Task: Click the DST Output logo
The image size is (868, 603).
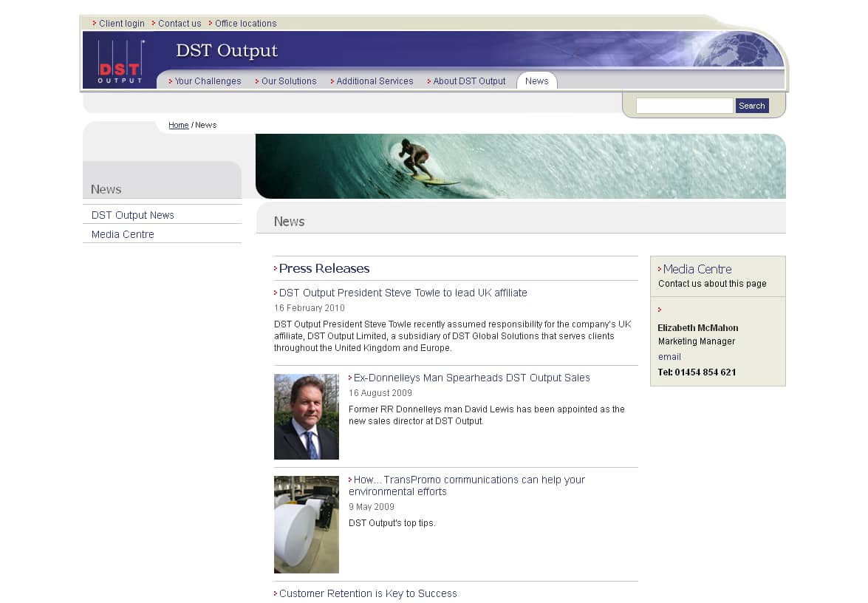Action: (x=120, y=61)
